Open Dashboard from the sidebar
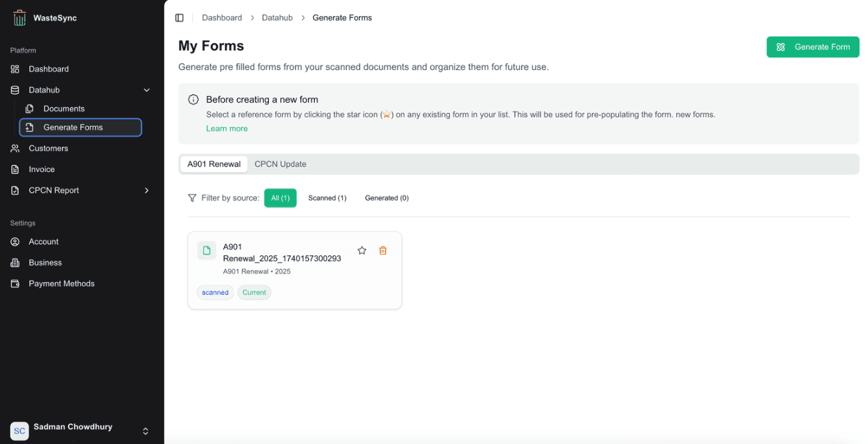 click(x=80, y=69)
